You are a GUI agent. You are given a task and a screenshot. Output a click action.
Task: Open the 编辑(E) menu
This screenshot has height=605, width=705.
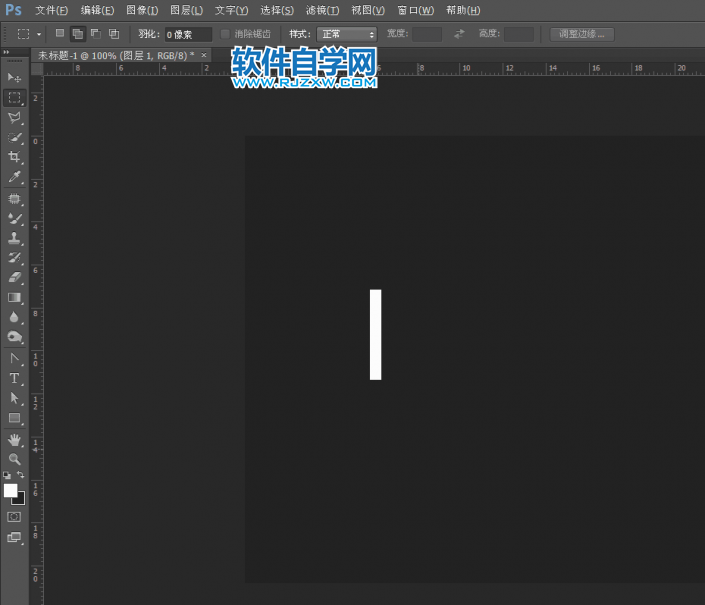pos(97,10)
